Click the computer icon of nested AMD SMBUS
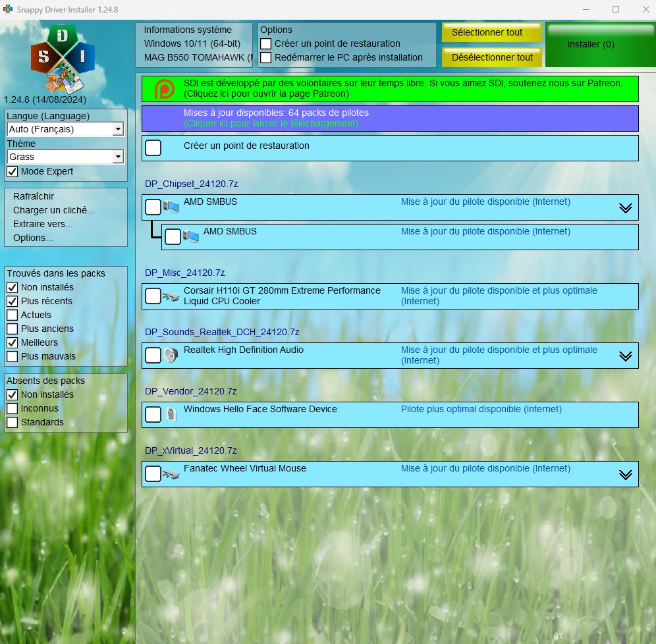The height and width of the screenshot is (644, 656). pyautogui.click(x=191, y=236)
